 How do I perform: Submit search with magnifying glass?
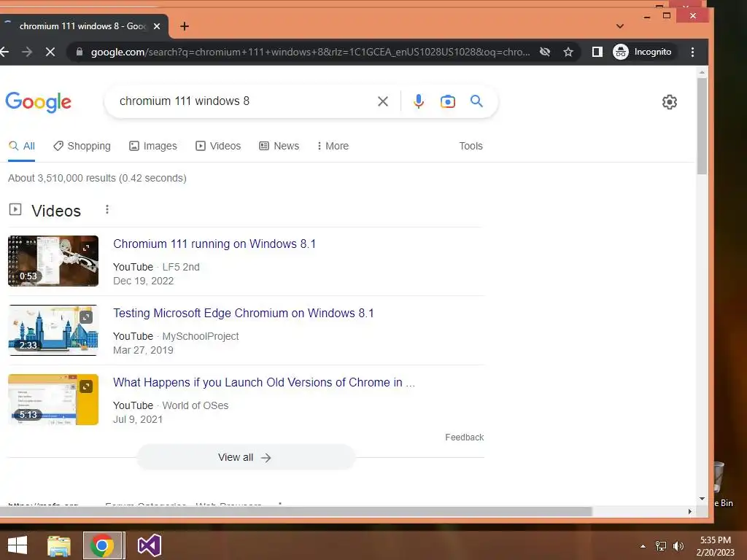tap(477, 101)
